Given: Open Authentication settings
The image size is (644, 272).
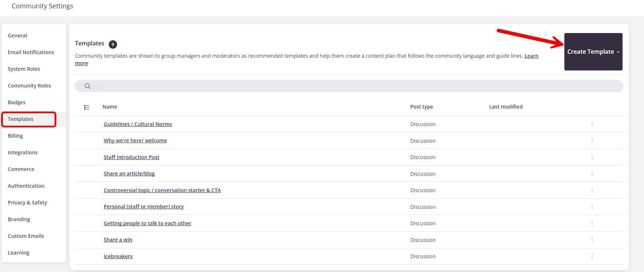Looking at the screenshot, I should [x=26, y=186].
